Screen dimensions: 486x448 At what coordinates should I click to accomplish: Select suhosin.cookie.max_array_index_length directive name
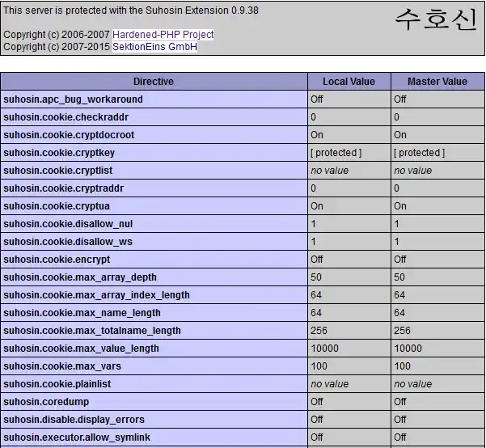(x=97, y=295)
